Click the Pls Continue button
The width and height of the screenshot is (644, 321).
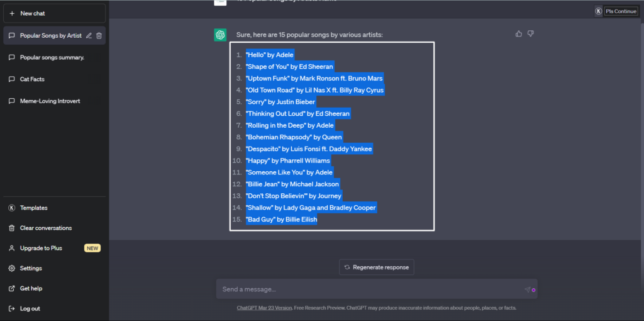click(x=621, y=11)
